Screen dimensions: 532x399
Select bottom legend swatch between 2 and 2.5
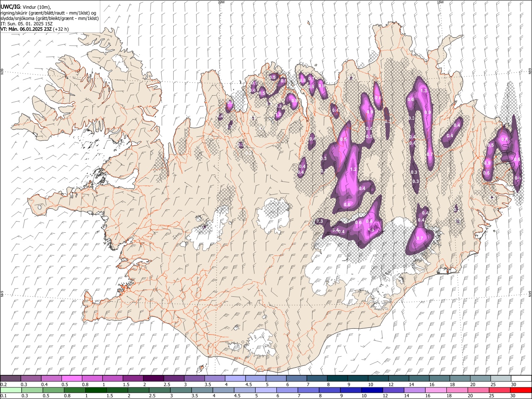coord(138,390)
